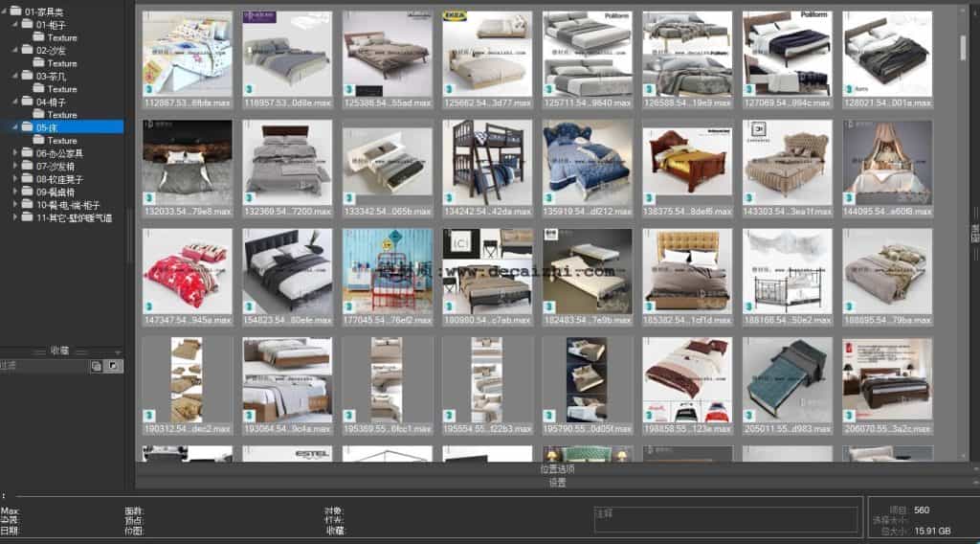Click folder icon next to 06-办公家具
Screen dimensions: 980x544
click(28, 152)
